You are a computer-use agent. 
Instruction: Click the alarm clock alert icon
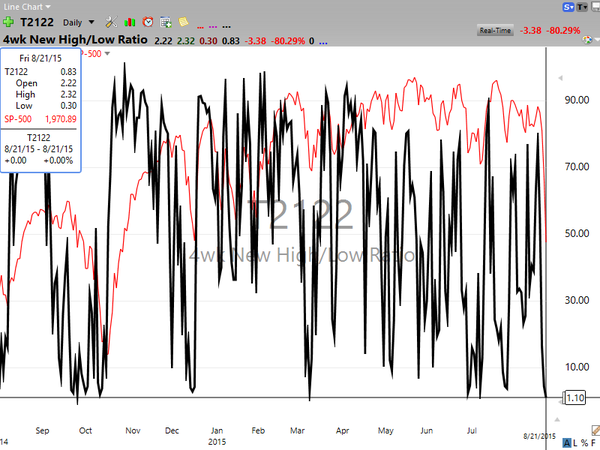click(148, 22)
